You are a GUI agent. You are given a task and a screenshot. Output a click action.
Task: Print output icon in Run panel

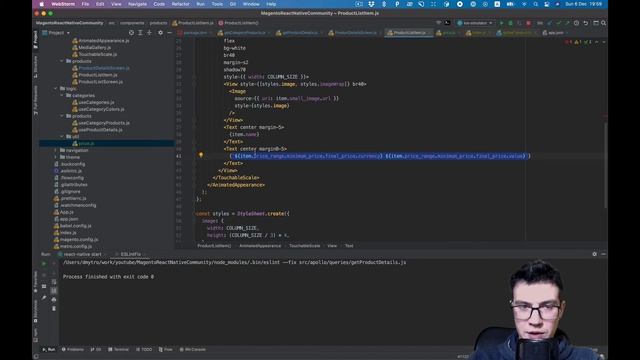coord(54,300)
